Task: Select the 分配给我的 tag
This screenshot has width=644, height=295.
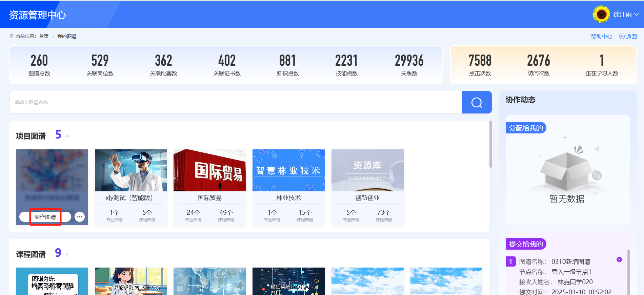Action: pos(526,128)
